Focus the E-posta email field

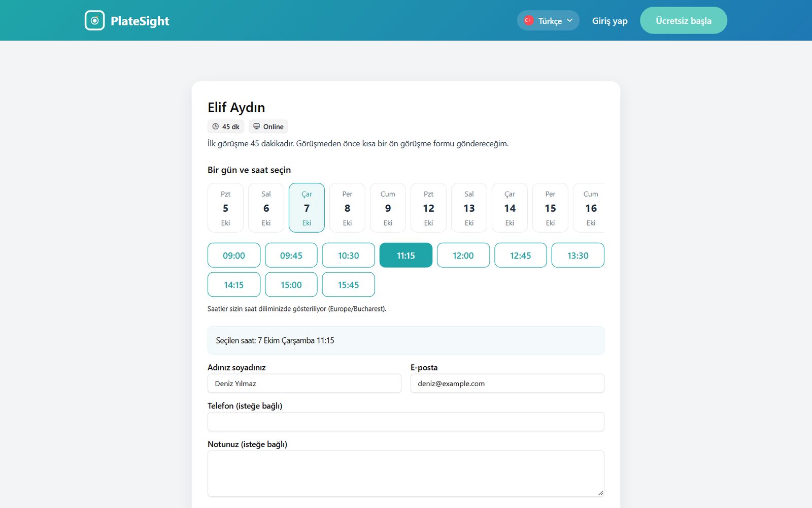point(507,384)
